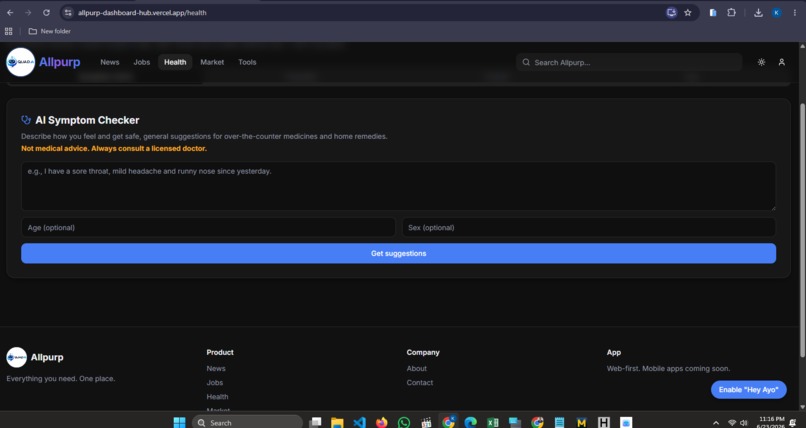This screenshot has height=428, width=806.
Task: Open the Market navigation tab
Action: pyautogui.click(x=212, y=62)
